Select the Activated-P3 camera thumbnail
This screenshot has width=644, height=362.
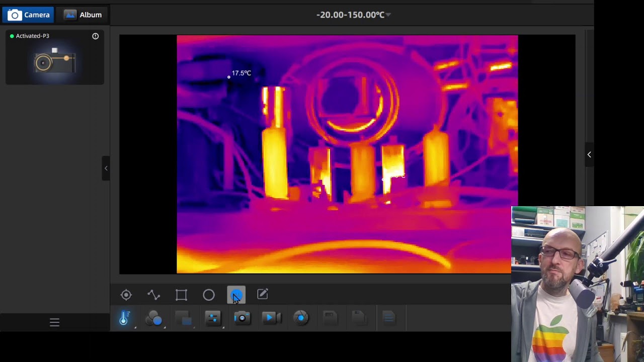click(54, 61)
